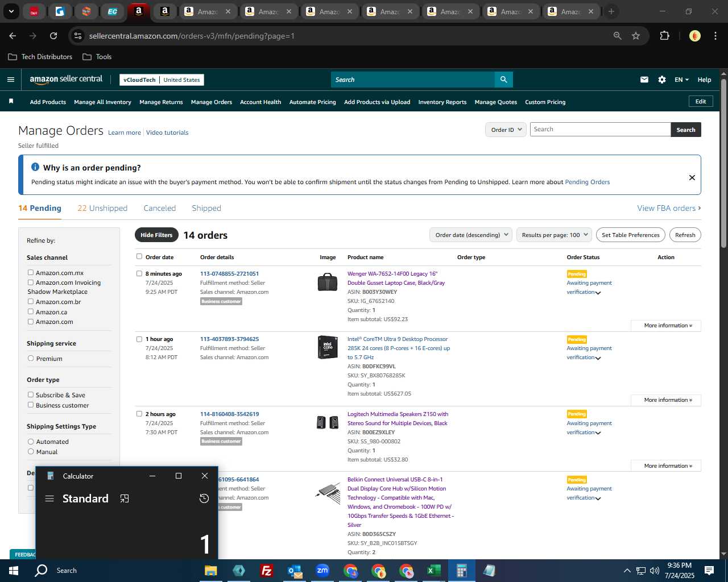Select Automated shipping settings type

[x=31, y=442]
